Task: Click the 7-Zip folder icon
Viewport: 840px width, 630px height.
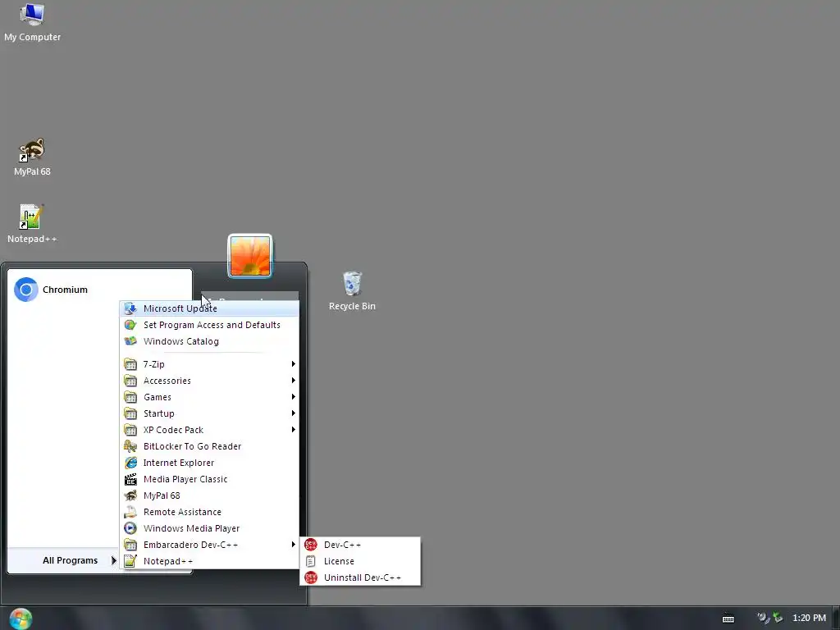Action: [130, 364]
